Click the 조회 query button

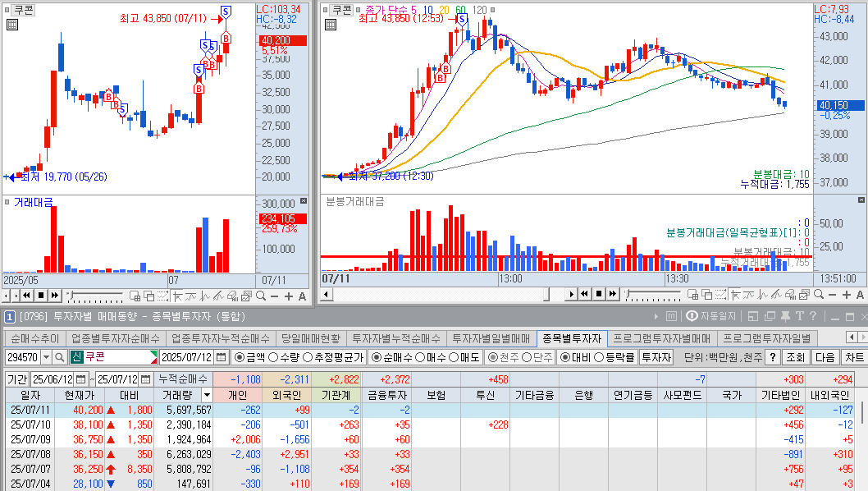[796, 357]
